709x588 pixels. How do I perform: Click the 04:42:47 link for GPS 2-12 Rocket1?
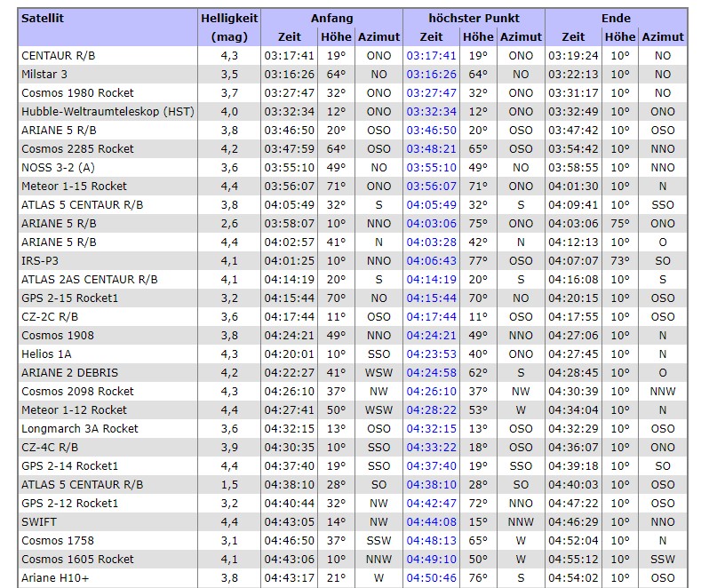tap(431, 504)
